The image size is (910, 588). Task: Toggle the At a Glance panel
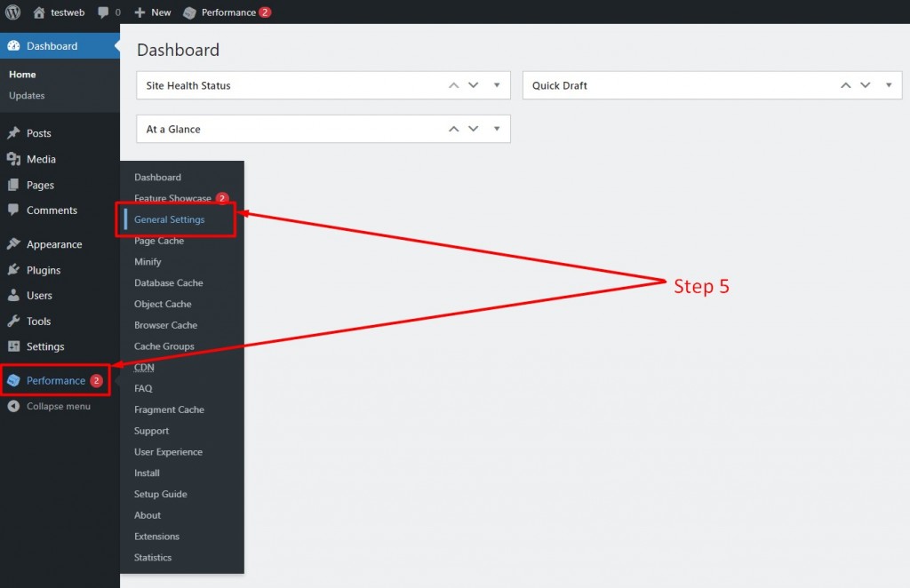[497, 129]
